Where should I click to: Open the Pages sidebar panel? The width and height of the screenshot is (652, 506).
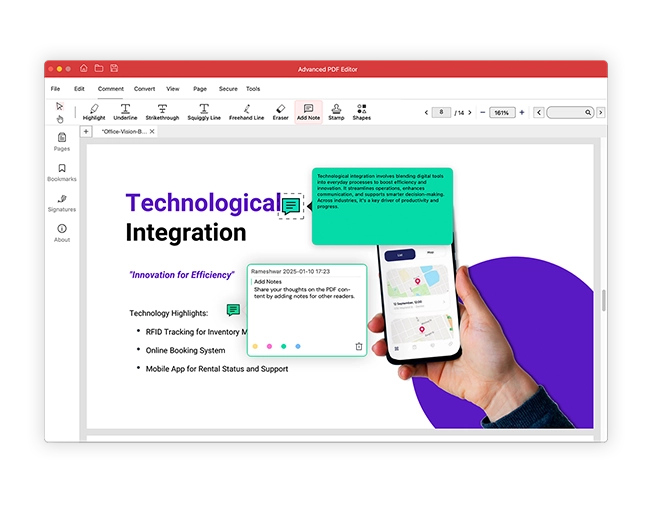[x=62, y=142]
